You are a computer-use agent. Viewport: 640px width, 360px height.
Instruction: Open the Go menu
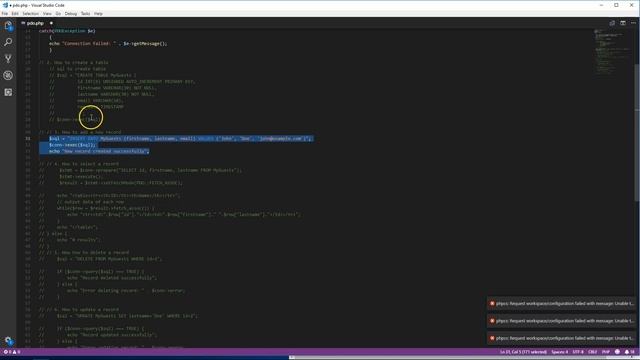click(x=58, y=14)
